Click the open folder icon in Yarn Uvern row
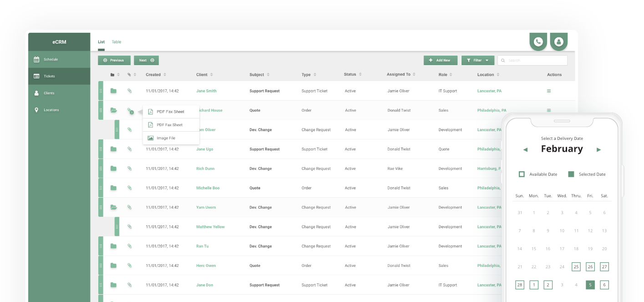The width and height of the screenshot is (644, 302). (113, 207)
